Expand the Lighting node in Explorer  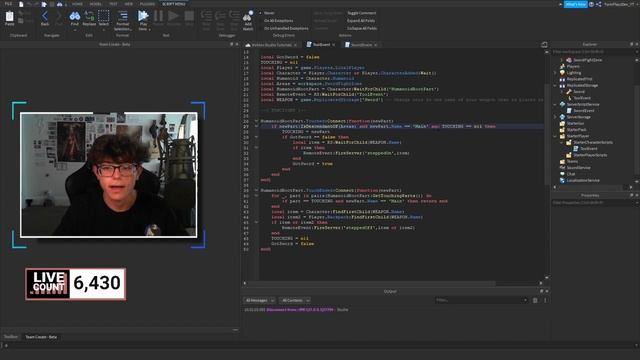point(555,73)
